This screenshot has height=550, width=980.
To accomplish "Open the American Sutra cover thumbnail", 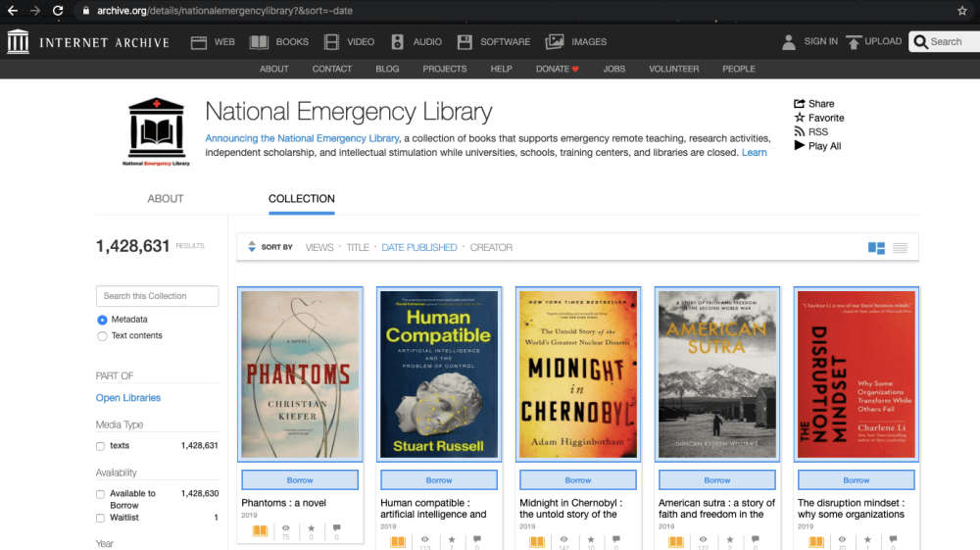I will [717, 375].
